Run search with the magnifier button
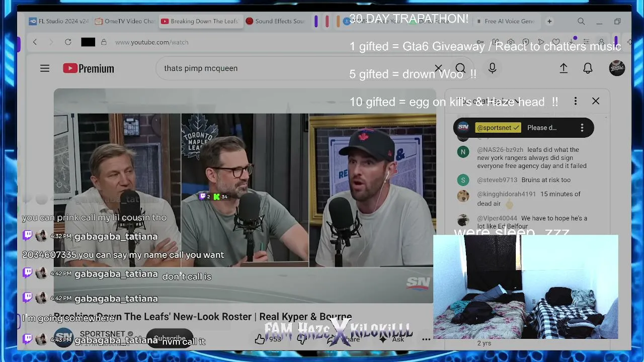This screenshot has height=362, width=644. (x=460, y=68)
